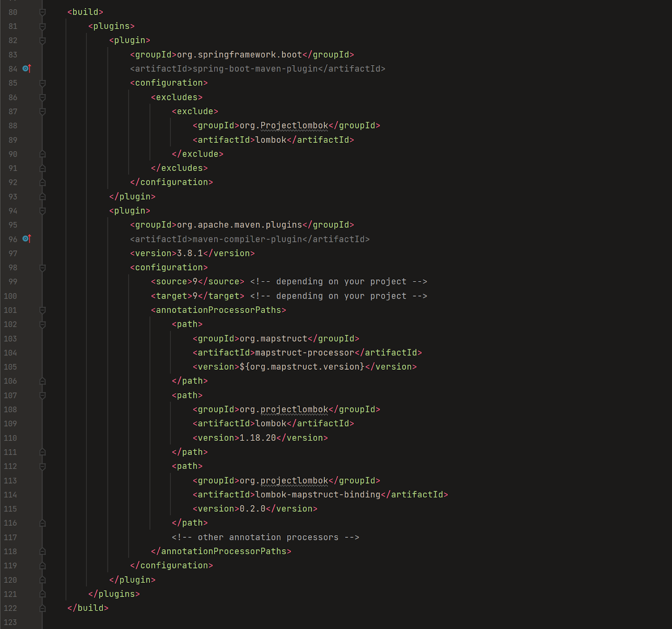Fold the configuration block on line 98

[x=42, y=268]
